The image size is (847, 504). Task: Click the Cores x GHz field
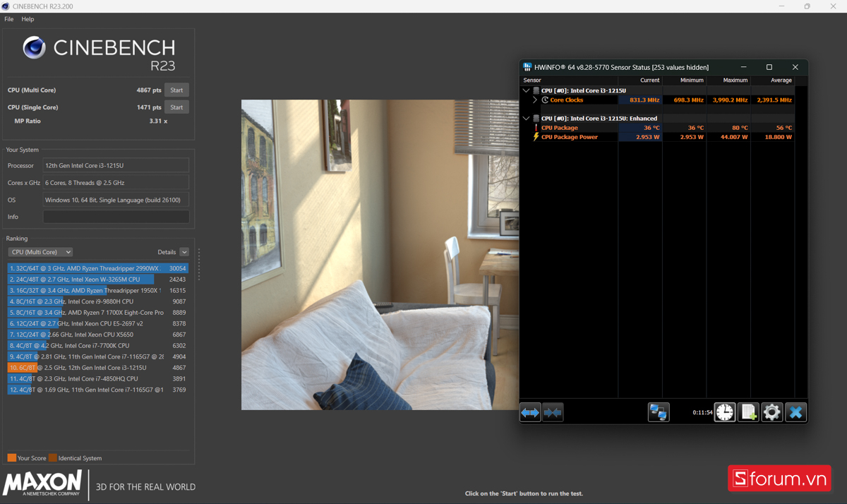pyautogui.click(x=116, y=183)
